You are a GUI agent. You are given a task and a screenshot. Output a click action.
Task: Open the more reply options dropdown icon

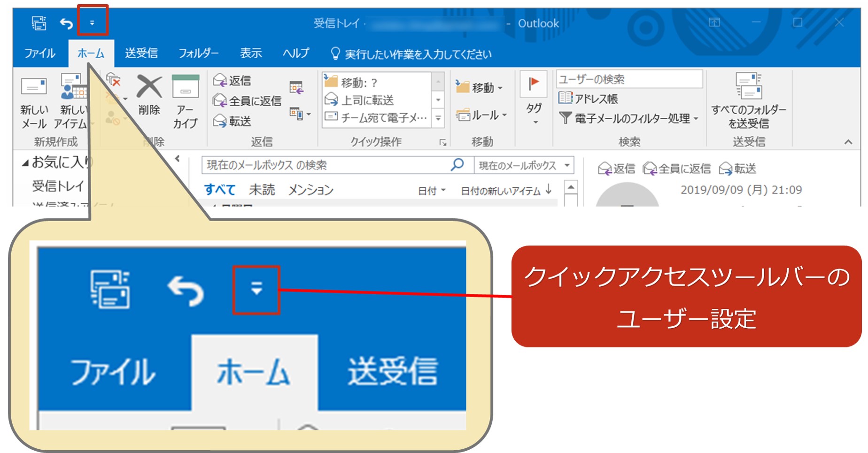300,114
